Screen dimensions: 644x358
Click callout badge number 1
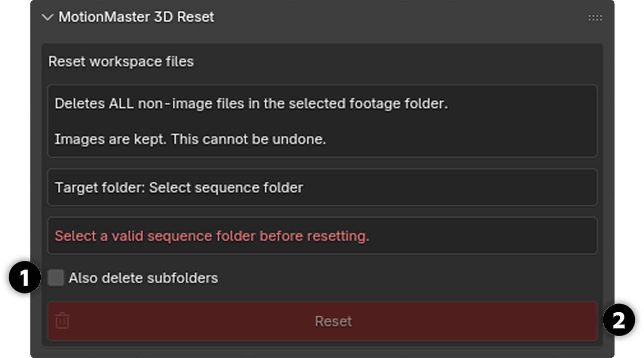[23, 278]
